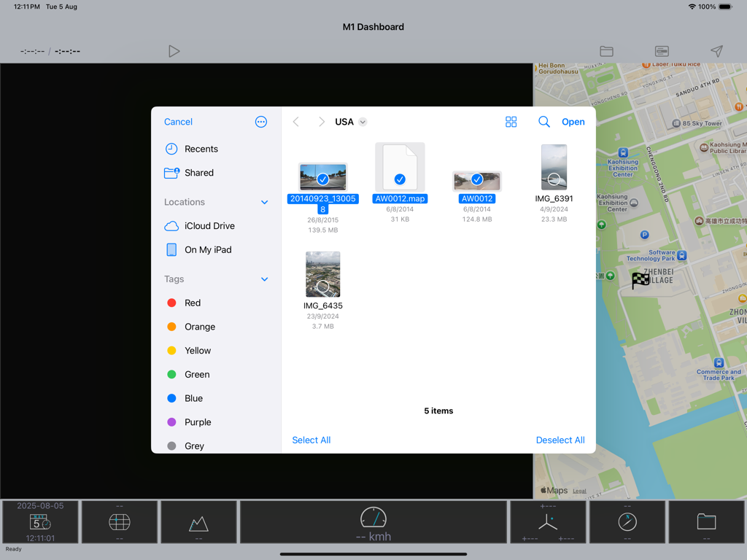The height and width of the screenshot is (560, 747).
Task: Tap Open to import selected files
Action: (573, 122)
